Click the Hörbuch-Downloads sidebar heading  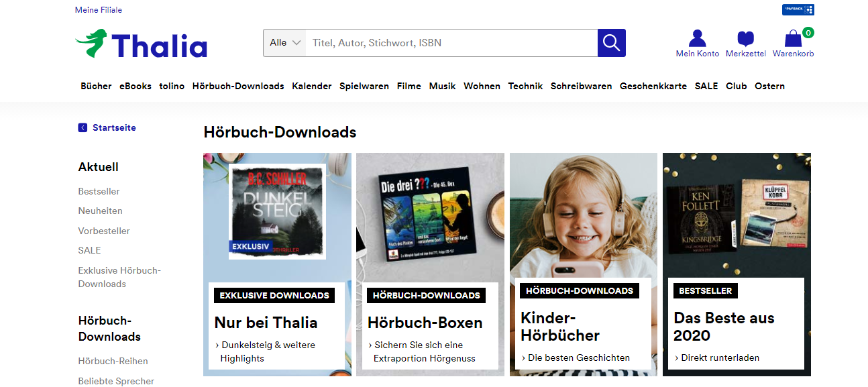109,329
